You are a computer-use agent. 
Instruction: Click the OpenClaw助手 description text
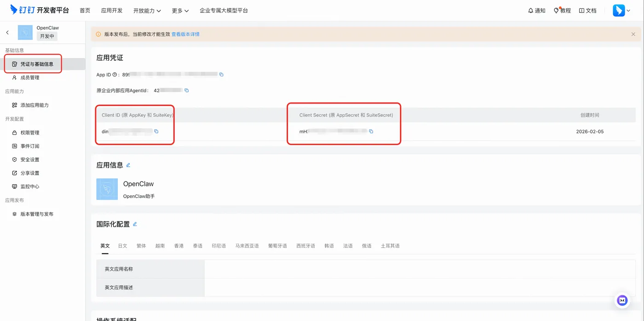(x=139, y=196)
